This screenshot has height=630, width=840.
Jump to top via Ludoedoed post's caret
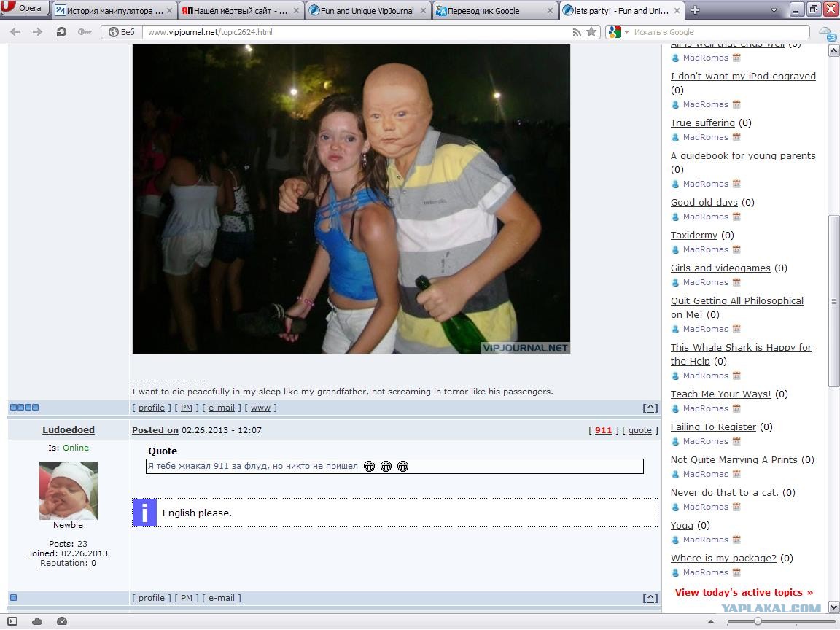coord(650,598)
